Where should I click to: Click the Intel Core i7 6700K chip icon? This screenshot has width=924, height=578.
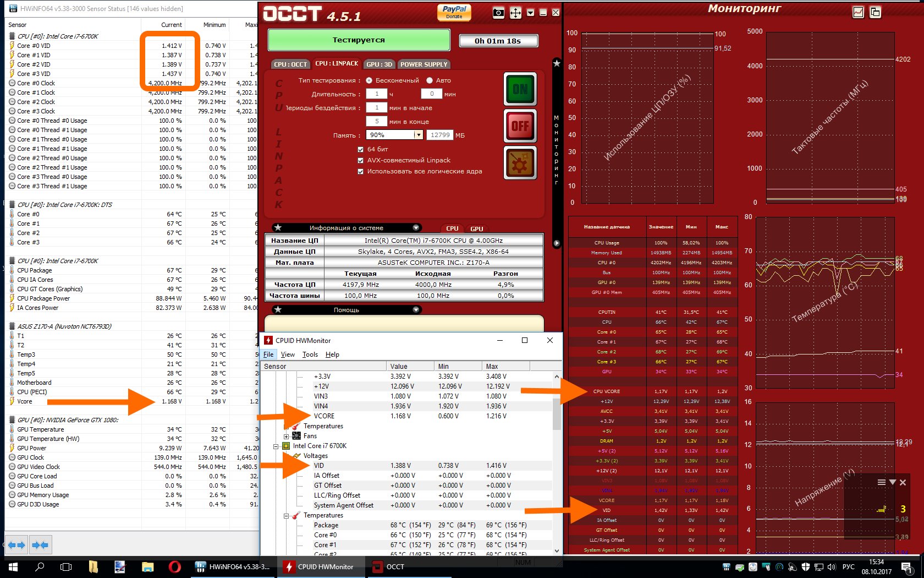(x=286, y=446)
